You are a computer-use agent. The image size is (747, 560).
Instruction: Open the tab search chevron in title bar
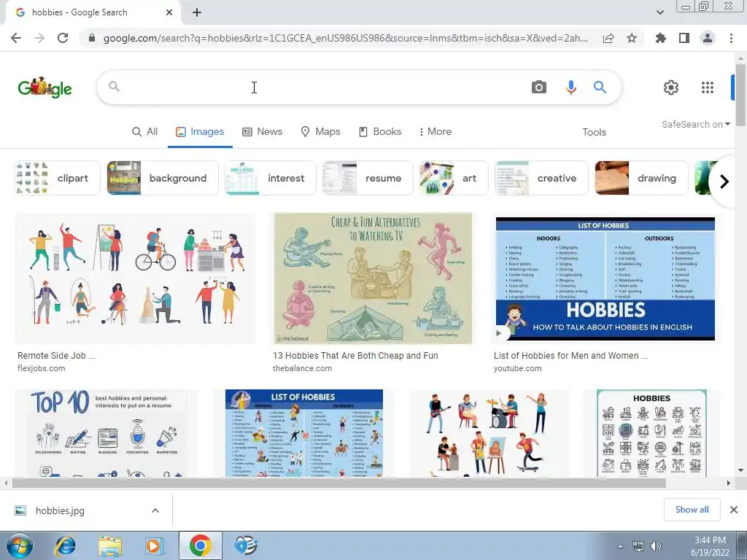(659, 12)
